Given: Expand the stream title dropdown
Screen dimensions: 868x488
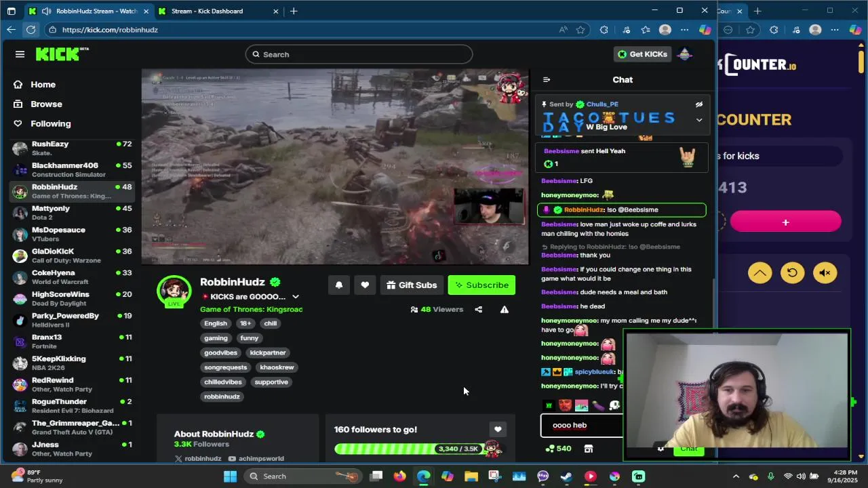Looking at the screenshot, I should pyautogui.click(x=296, y=297).
